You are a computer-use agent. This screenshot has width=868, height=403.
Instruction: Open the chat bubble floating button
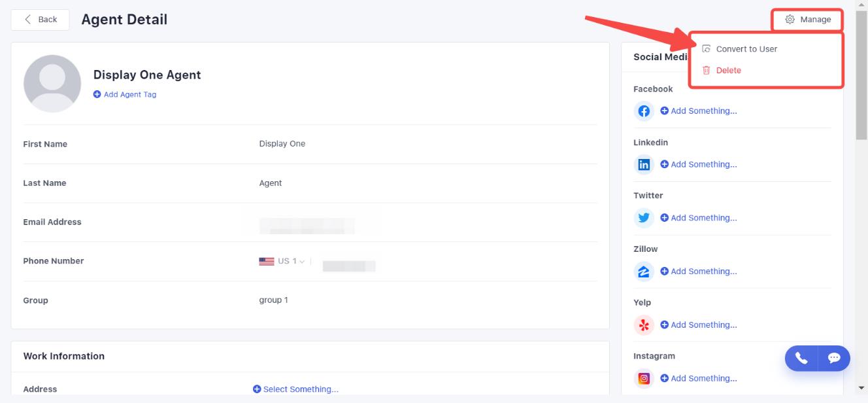click(834, 358)
